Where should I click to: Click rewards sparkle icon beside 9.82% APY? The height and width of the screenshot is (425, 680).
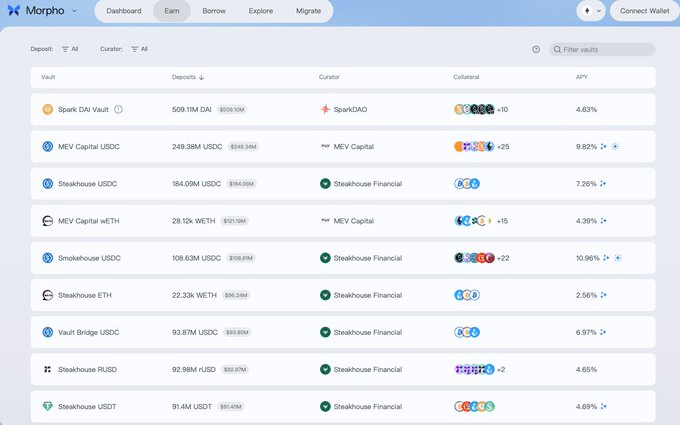[x=603, y=147]
